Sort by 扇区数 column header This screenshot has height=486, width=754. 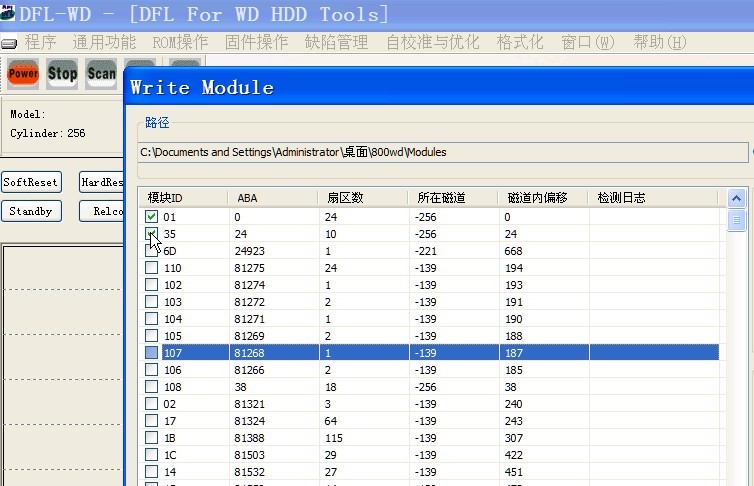363,198
